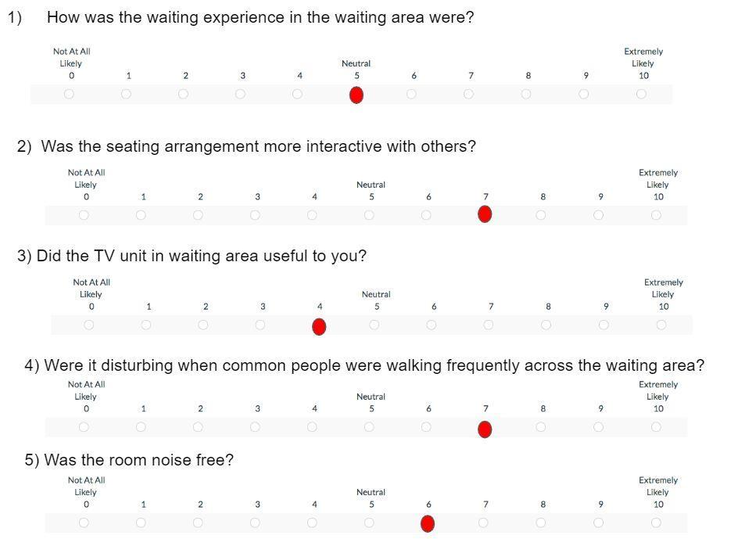Choose rating 2 for waiting experience question

coord(183,94)
